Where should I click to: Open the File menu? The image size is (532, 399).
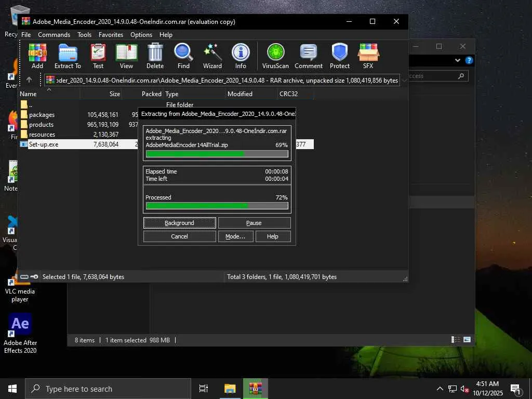26,35
